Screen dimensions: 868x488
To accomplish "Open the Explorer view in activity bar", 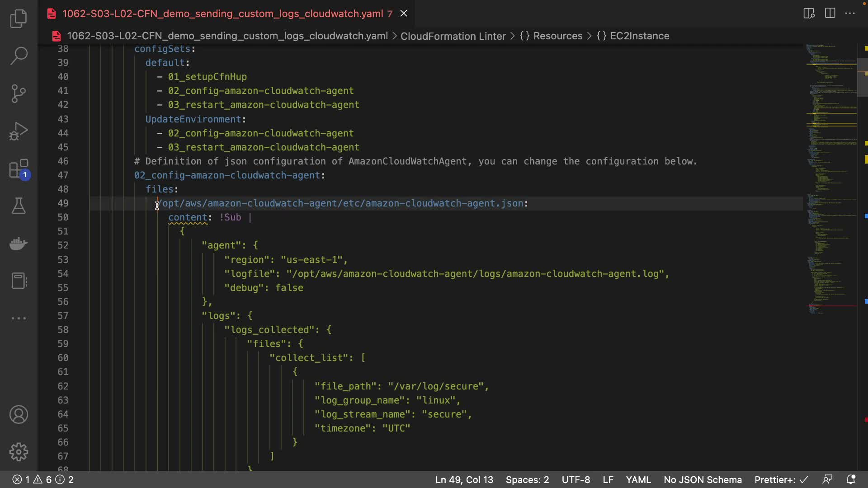I will 19,19.
